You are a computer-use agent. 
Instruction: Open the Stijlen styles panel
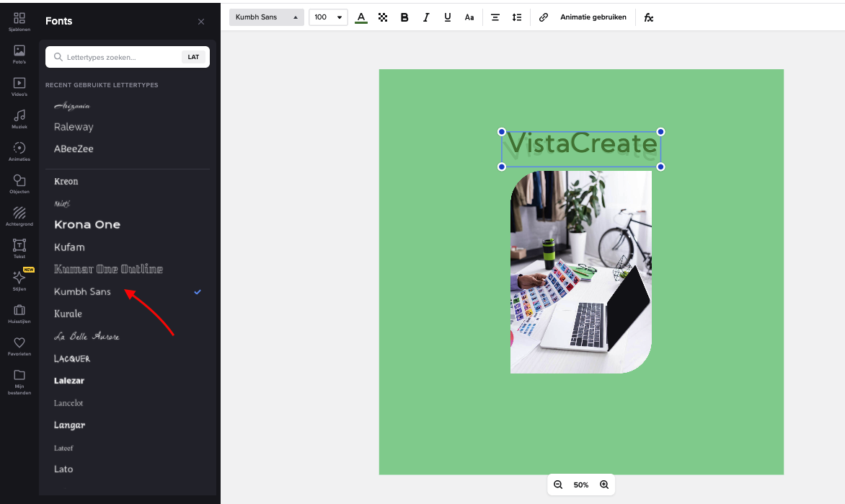(19, 280)
